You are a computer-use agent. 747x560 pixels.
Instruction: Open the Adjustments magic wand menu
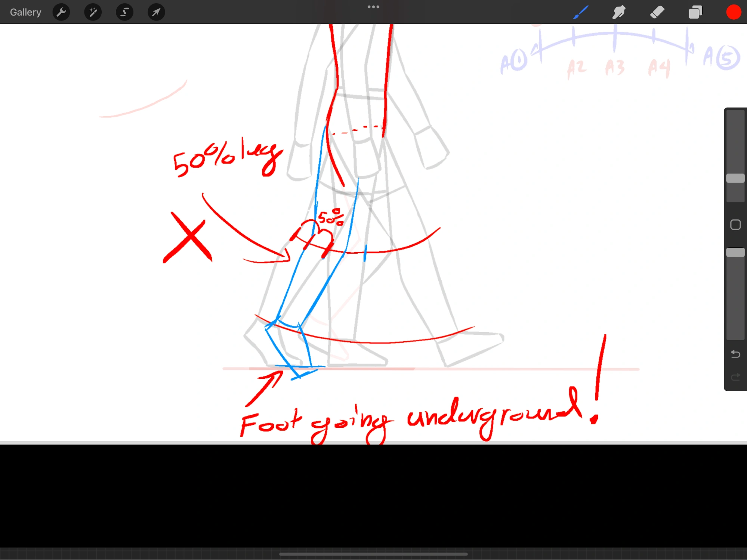(93, 12)
